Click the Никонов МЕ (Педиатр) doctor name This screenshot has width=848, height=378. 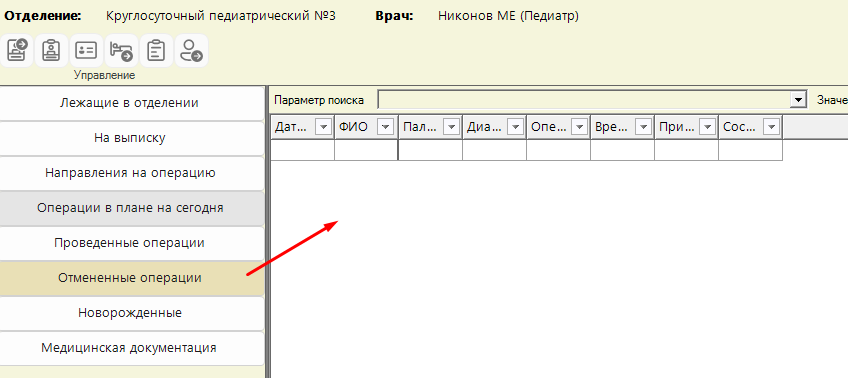point(508,16)
